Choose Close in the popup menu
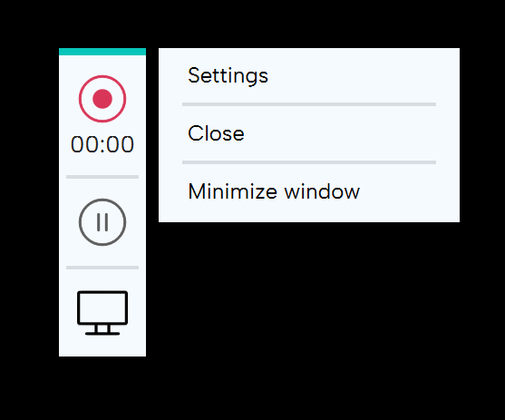 point(309,133)
